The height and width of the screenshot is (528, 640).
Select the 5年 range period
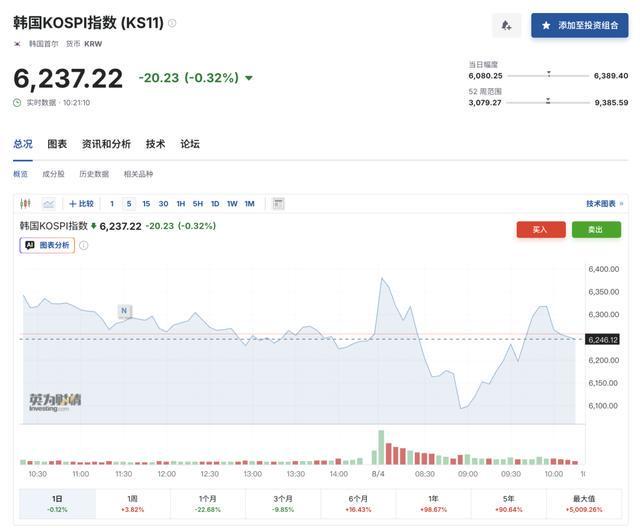click(509, 504)
